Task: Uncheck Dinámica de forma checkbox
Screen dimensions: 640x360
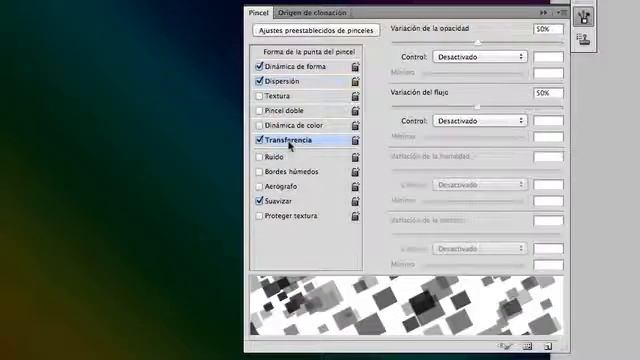Action: [x=259, y=67]
